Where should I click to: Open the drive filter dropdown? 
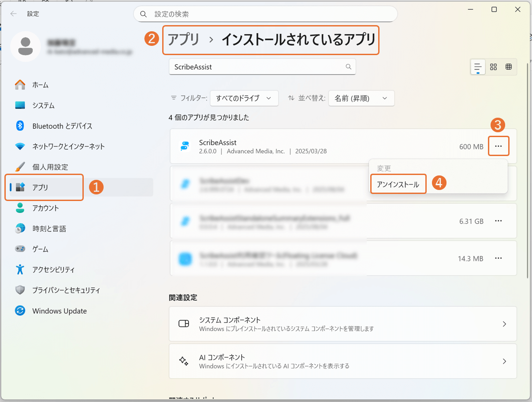click(x=244, y=98)
